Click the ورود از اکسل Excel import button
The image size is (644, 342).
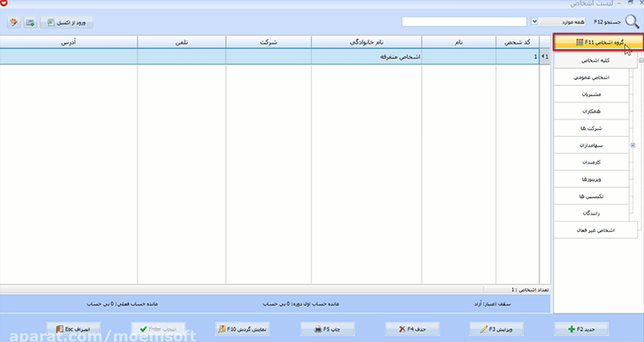tap(67, 22)
